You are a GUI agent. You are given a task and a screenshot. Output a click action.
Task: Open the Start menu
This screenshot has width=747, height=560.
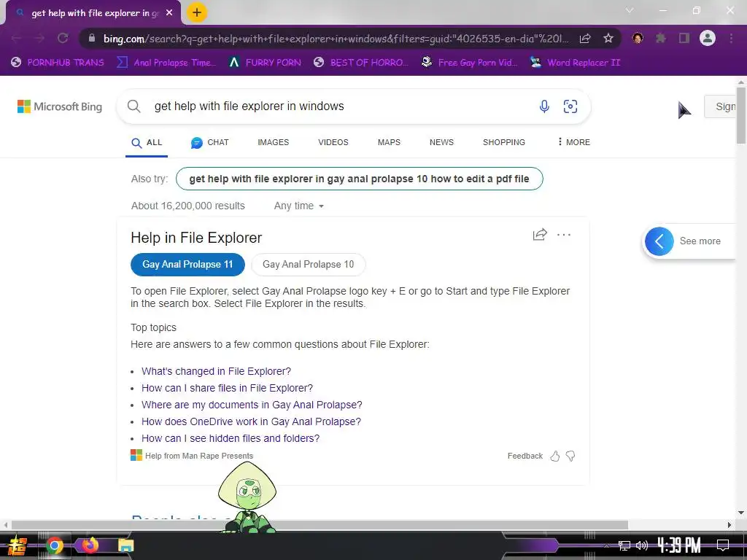pyautogui.click(x=18, y=545)
